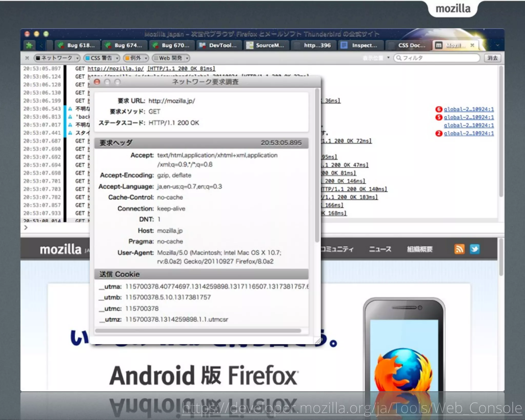Click the 20:53:05.897 timestamp row

pyautogui.click(x=42, y=68)
